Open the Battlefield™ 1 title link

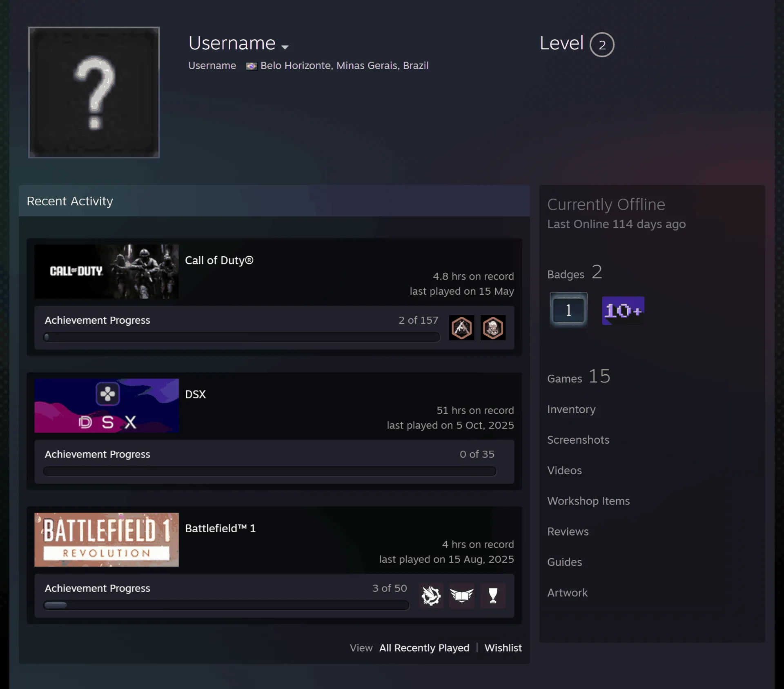220,528
